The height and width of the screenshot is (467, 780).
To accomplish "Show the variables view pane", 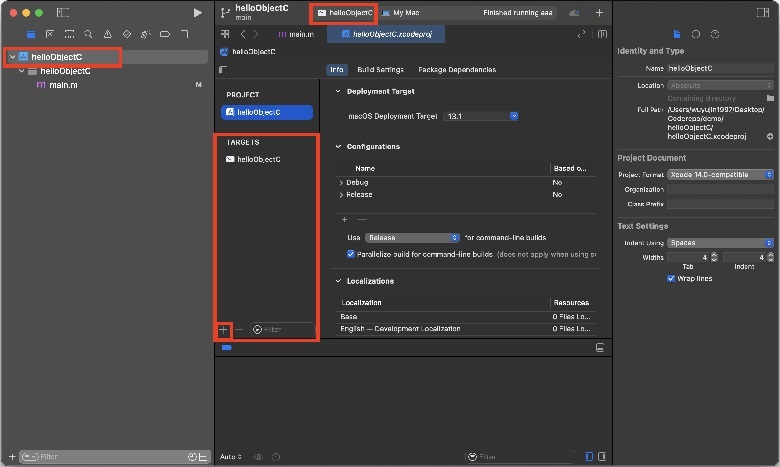I will 589,456.
